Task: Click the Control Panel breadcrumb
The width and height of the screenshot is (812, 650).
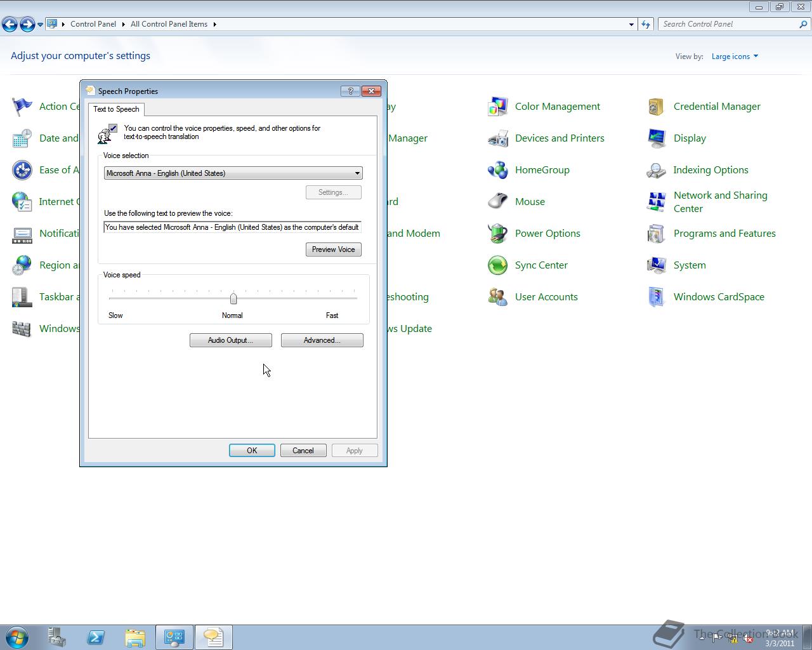Action: 93,24
